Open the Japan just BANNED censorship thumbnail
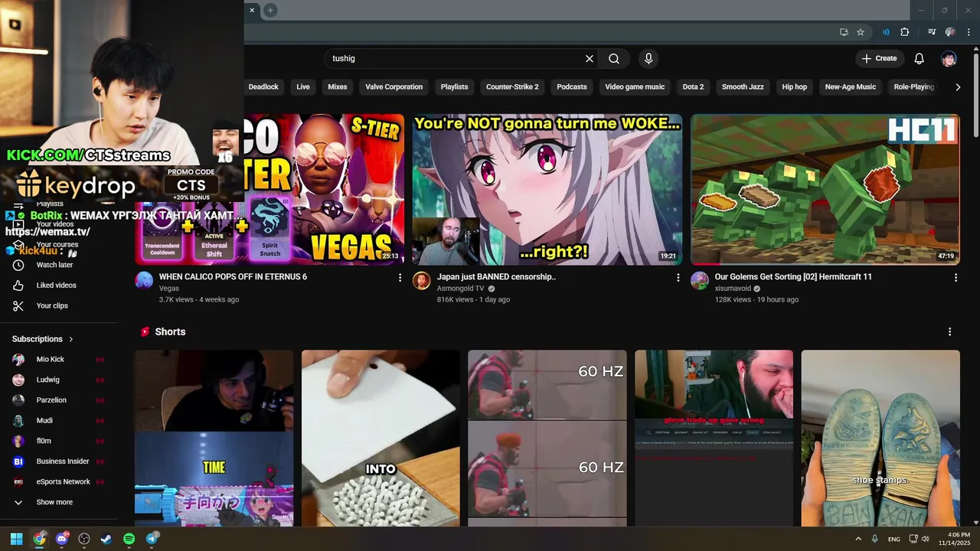The width and height of the screenshot is (980, 551). click(x=547, y=189)
